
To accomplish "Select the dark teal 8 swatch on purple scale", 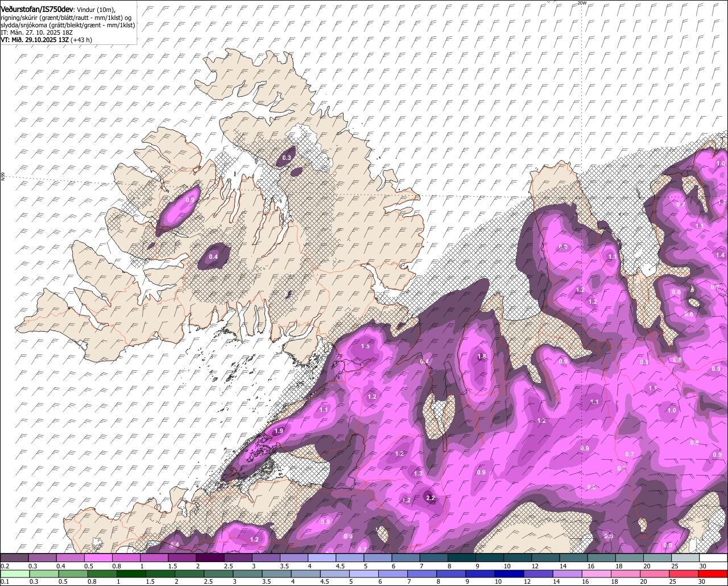I will [x=461, y=558].
